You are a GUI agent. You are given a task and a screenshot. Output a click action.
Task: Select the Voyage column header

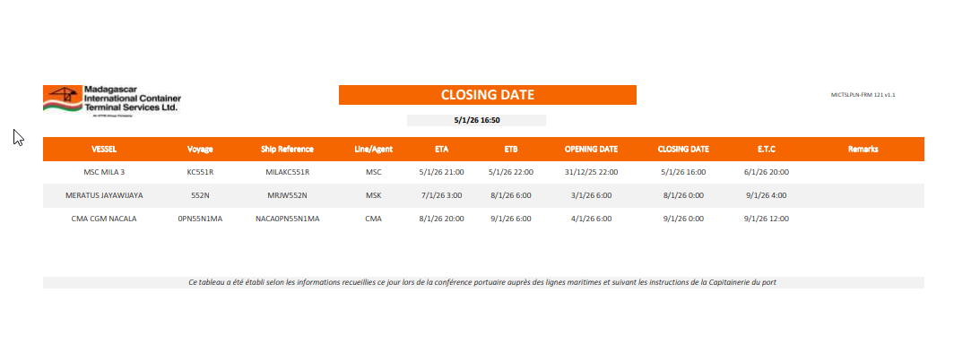(x=200, y=149)
